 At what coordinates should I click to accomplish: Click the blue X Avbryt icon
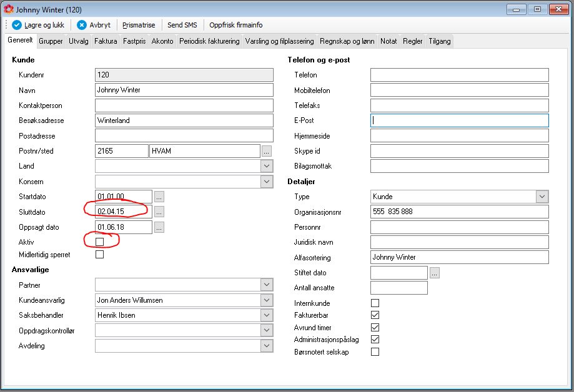pos(82,25)
